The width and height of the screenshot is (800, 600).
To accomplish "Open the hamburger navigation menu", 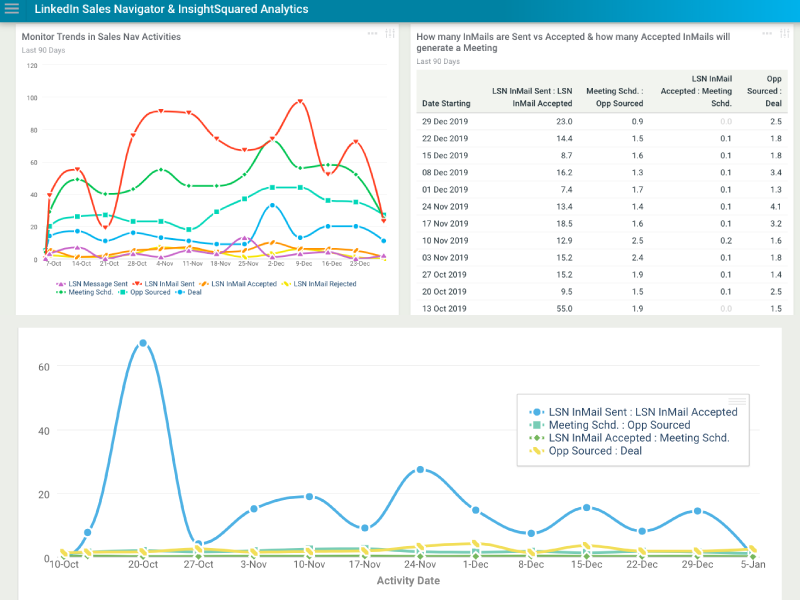I will click(x=12, y=9).
